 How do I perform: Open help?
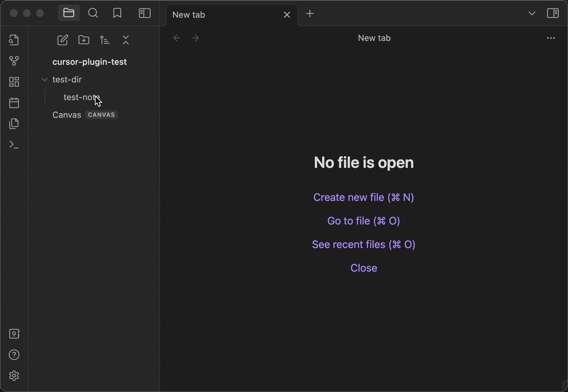click(x=14, y=355)
